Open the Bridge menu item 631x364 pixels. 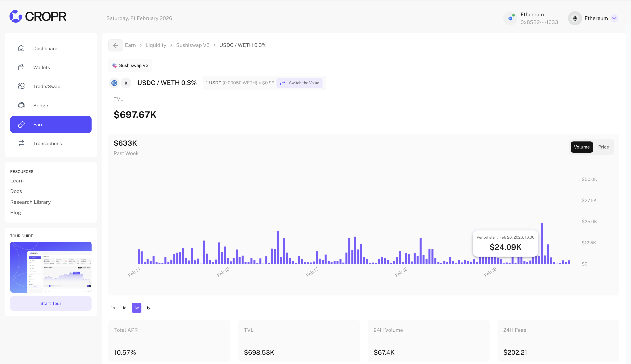tap(51, 106)
